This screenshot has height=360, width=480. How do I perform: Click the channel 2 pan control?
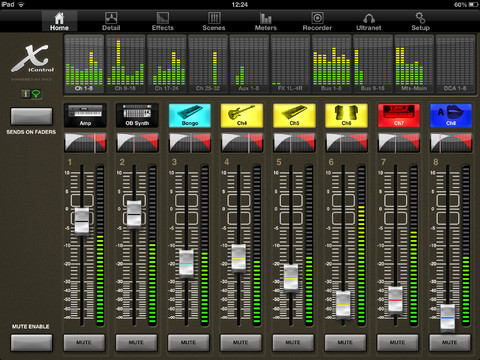click(137, 143)
